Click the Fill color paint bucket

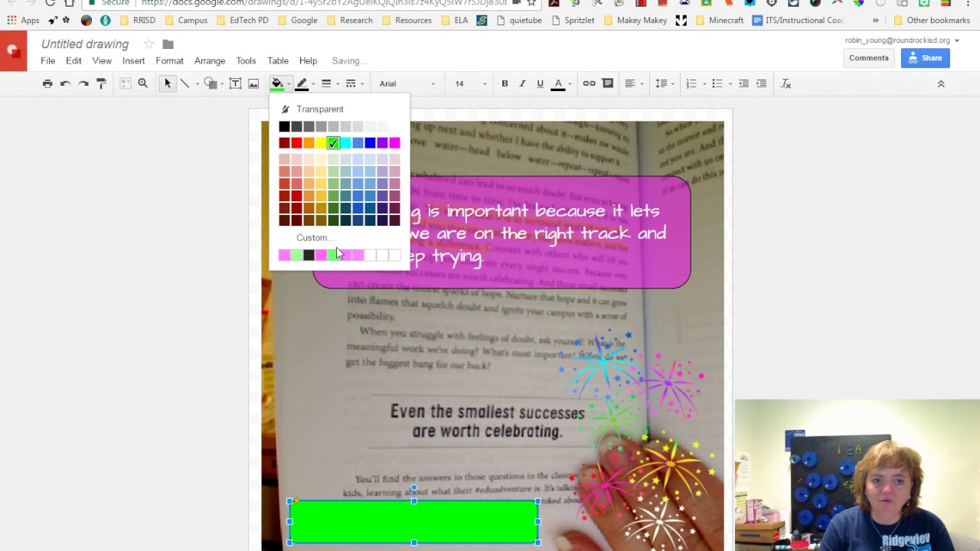[x=277, y=83]
